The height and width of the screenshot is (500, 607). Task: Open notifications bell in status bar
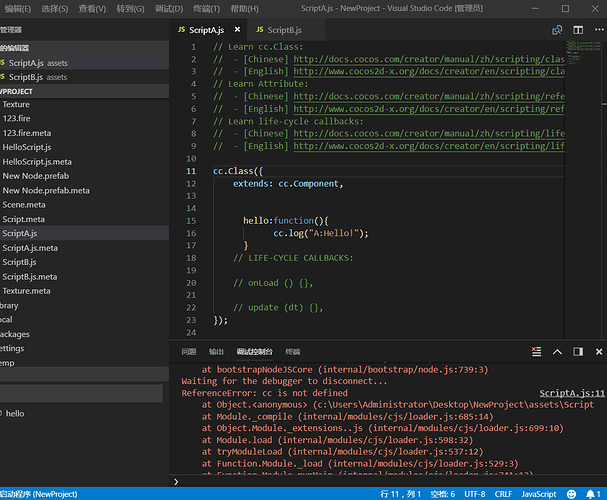(592, 494)
